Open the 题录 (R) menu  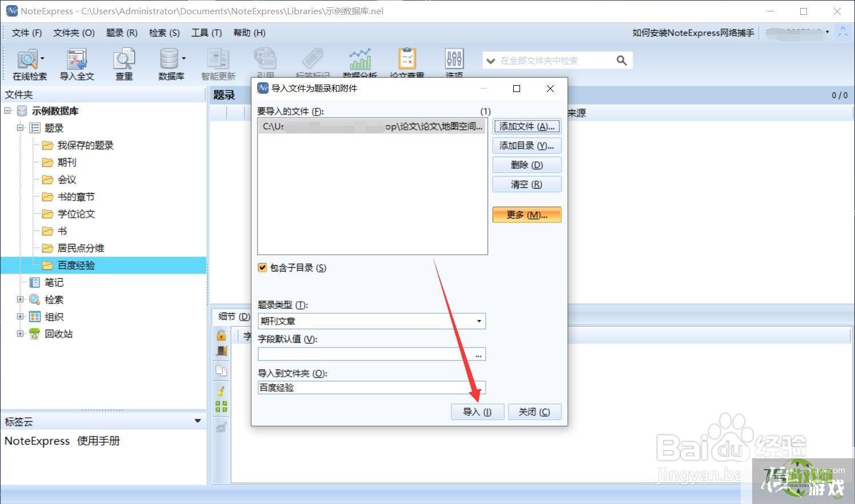point(122,33)
